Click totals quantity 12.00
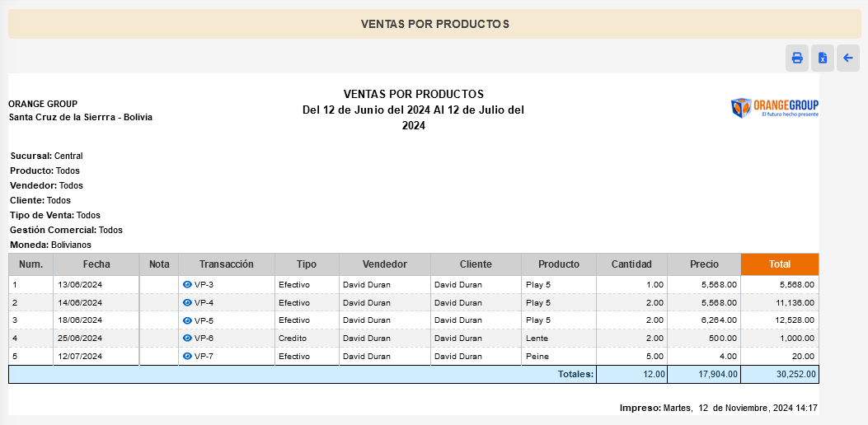This screenshot has width=868, height=425. coord(654,374)
